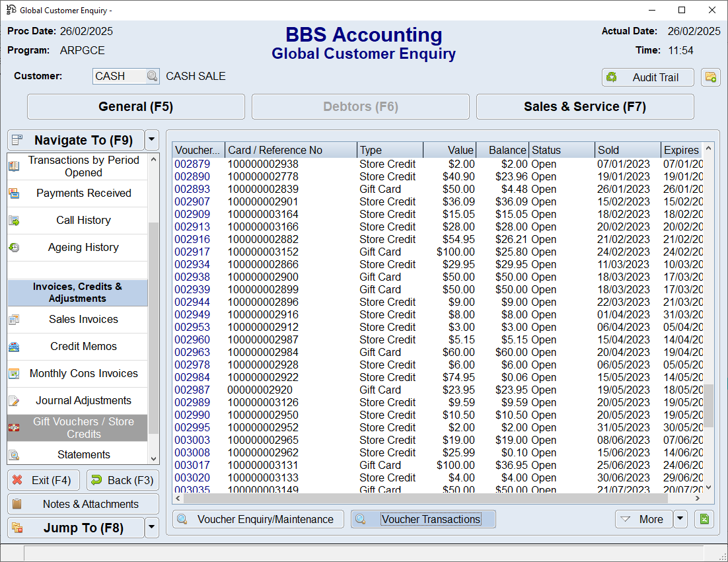This screenshot has height=562, width=728.
Task: Switch to the General (F5) tab
Action: click(x=135, y=107)
